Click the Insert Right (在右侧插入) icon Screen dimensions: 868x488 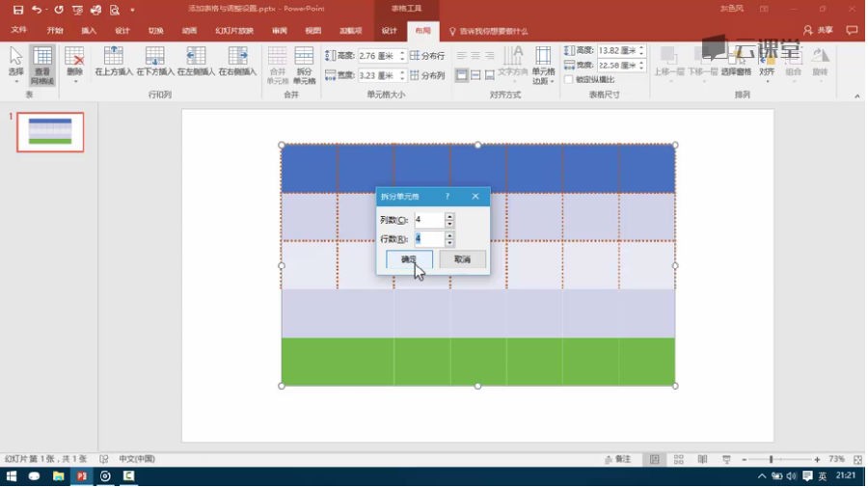pos(237,60)
